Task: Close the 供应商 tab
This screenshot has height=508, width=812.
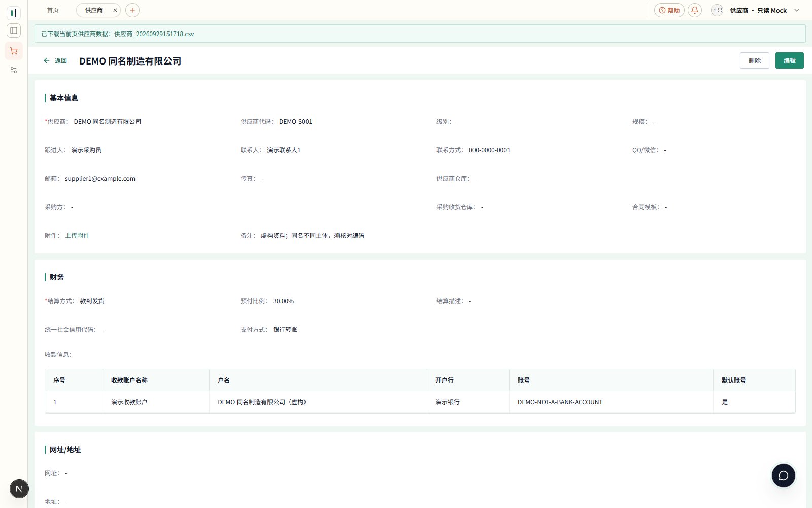Action: pyautogui.click(x=115, y=10)
